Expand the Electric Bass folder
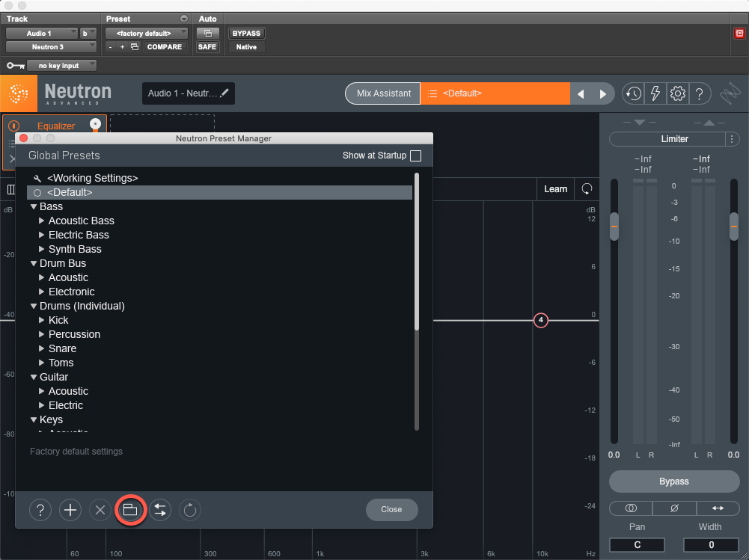 tap(42, 235)
